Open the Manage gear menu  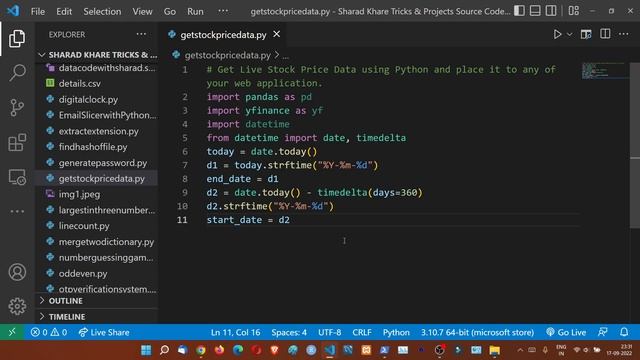tap(17, 306)
